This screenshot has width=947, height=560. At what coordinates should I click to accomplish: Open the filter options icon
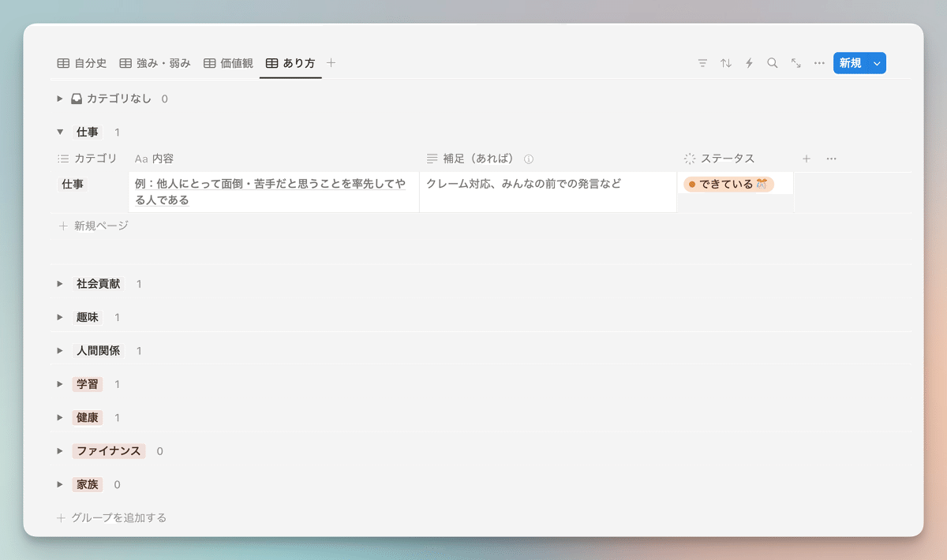(x=702, y=63)
